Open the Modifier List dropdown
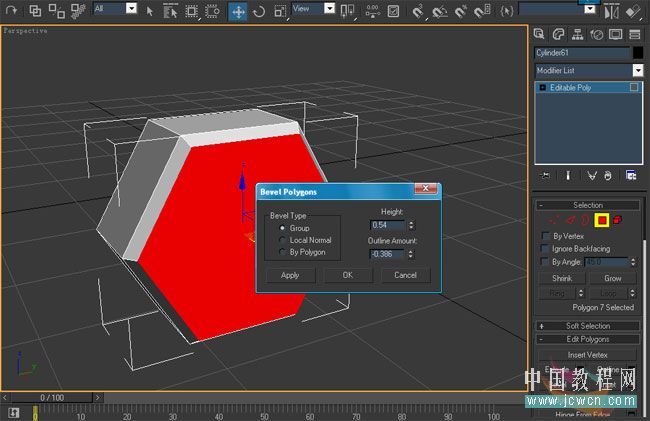650x421 pixels. pyautogui.click(x=638, y=70)
